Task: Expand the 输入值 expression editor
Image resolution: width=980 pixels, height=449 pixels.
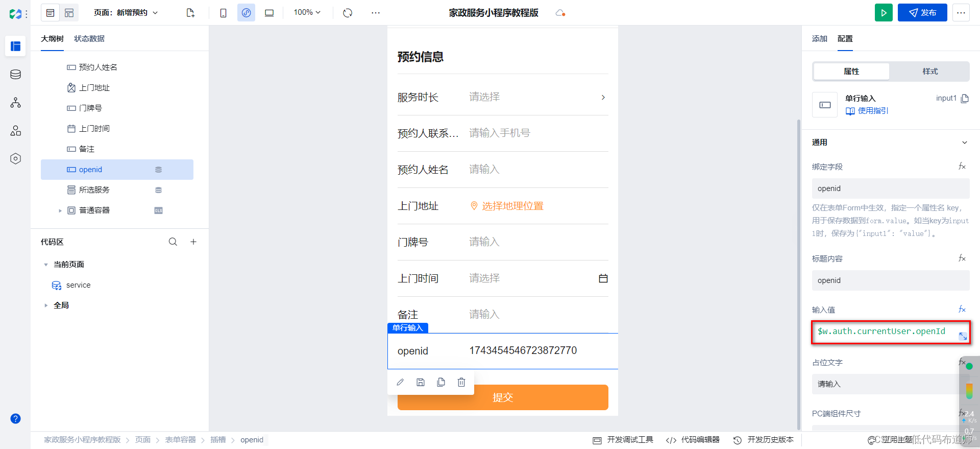Action: tap(963, 336)
